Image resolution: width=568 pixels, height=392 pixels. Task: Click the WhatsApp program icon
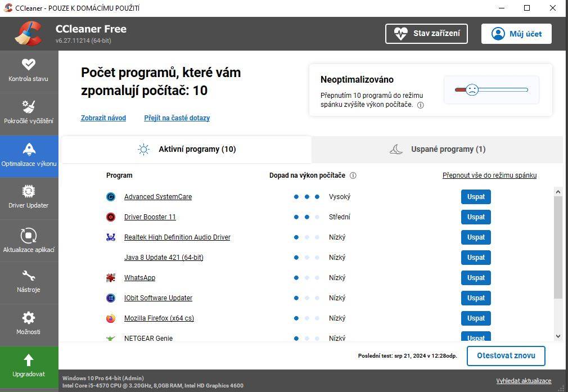[x=110, y=278]
